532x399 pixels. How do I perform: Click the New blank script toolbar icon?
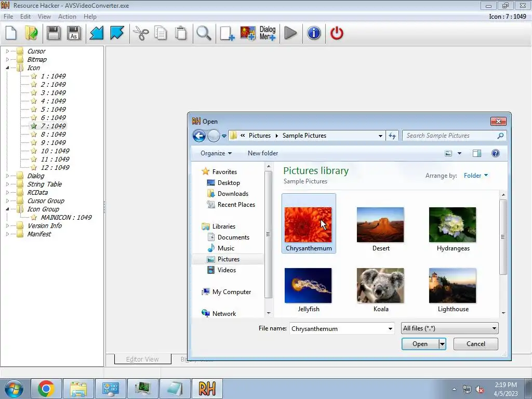[x=11, y=33]
